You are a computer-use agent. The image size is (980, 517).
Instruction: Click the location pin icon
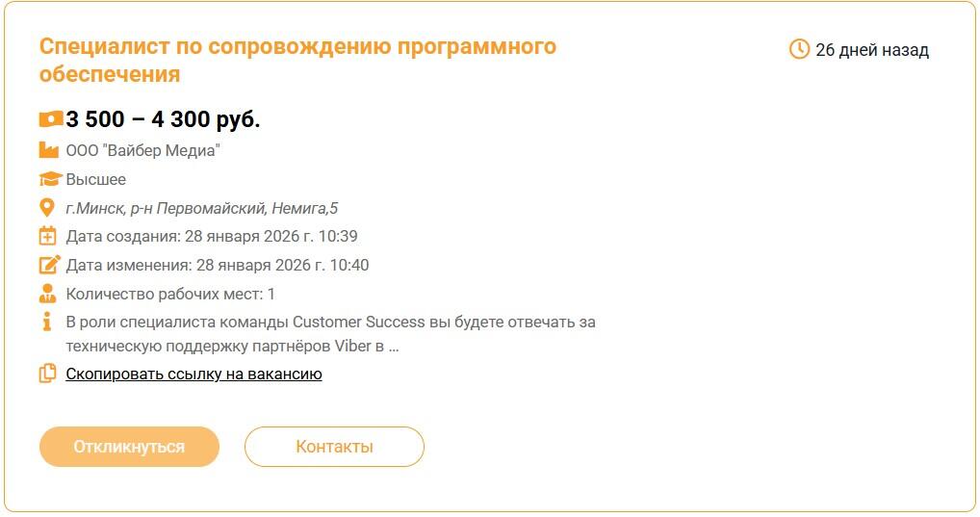point(47,208)
